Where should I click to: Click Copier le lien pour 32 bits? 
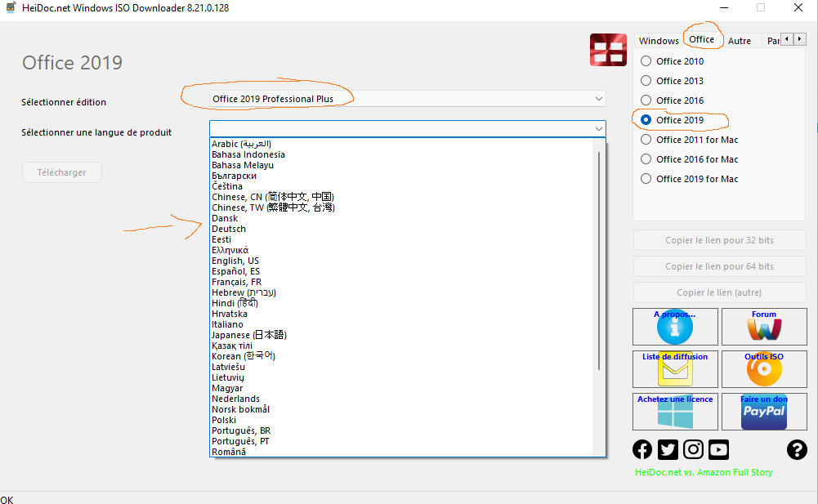(719, 240)
